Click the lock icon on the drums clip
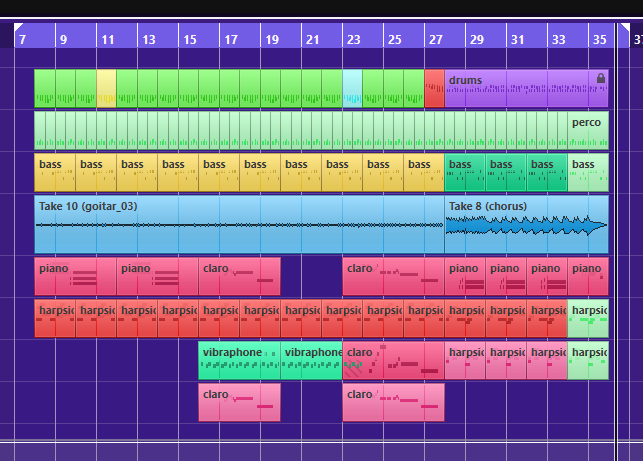Image resolution: width=643 pixels, height=461 pixels. click(x=600, y=79)
